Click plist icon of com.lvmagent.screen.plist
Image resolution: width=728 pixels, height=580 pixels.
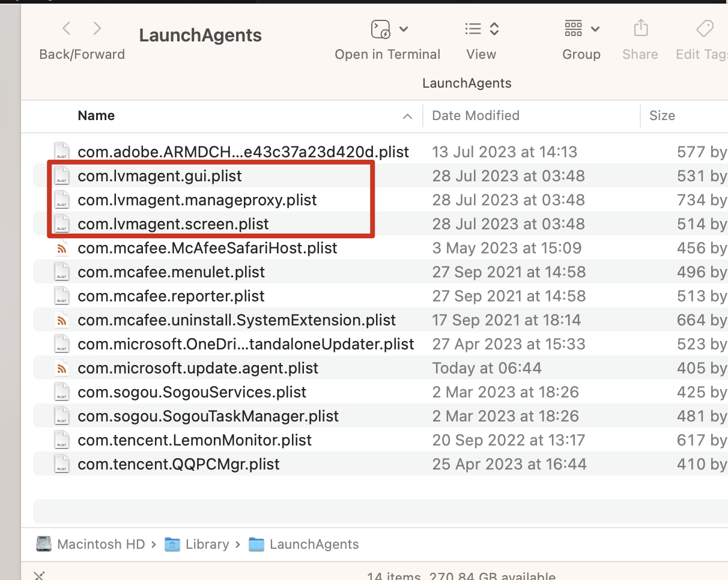pos(61,224)
